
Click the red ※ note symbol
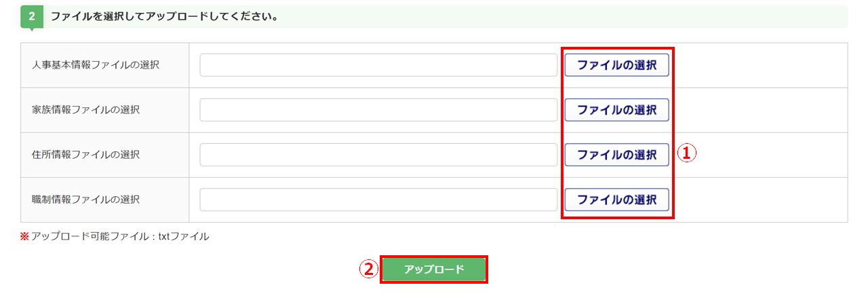tap(25, 237)
